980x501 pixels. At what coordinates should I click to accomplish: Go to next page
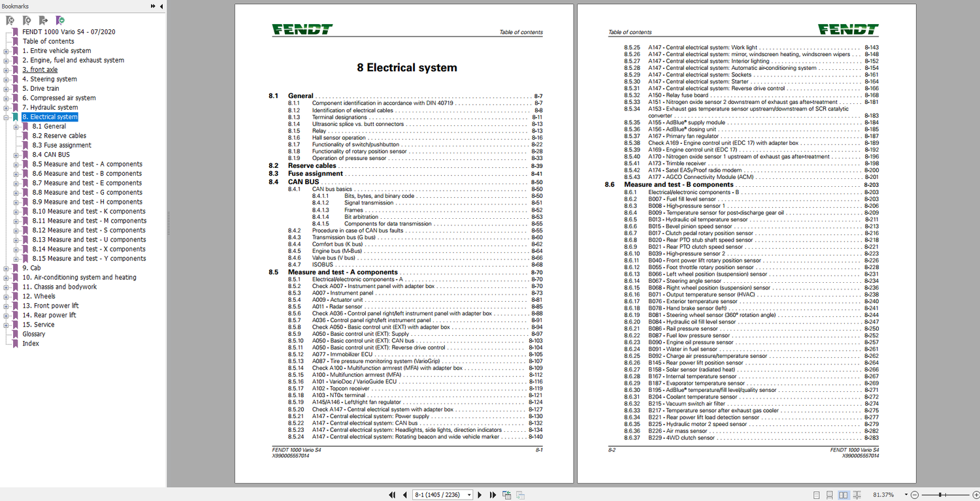pyautogui.click(x=480, y=495)
